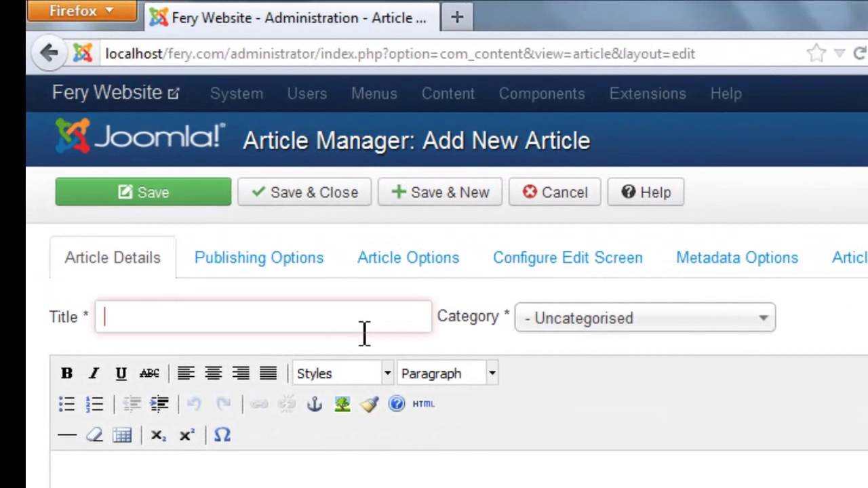Click the Save & Close button
868x488 pixels.
(304, 192)
